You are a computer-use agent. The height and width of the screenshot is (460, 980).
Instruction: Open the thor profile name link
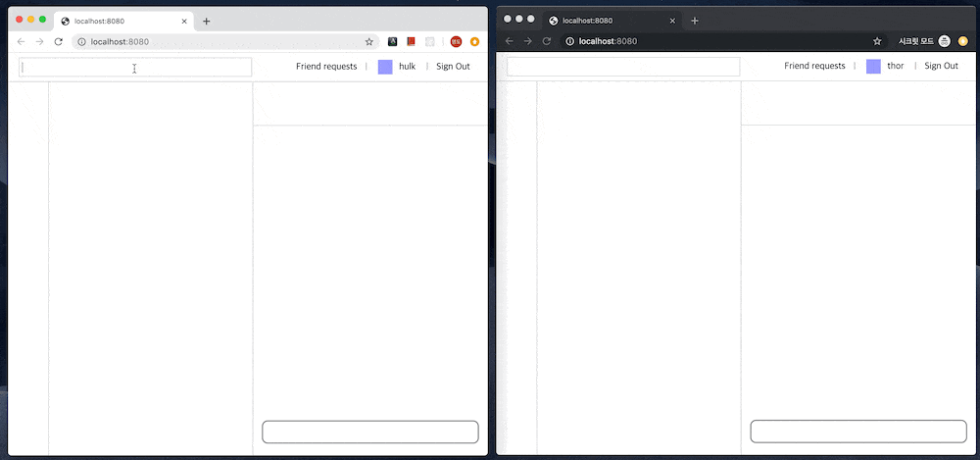(x=896, y=66)
